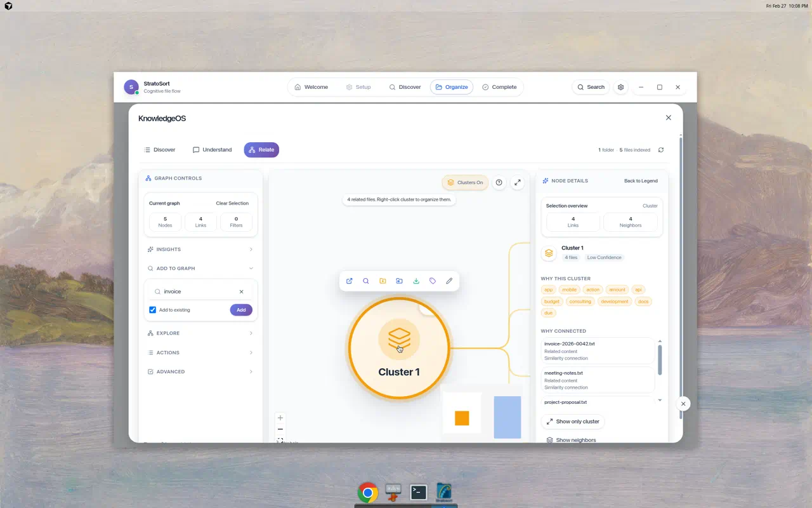Open graph help question-mark icon

click(499, 182)
